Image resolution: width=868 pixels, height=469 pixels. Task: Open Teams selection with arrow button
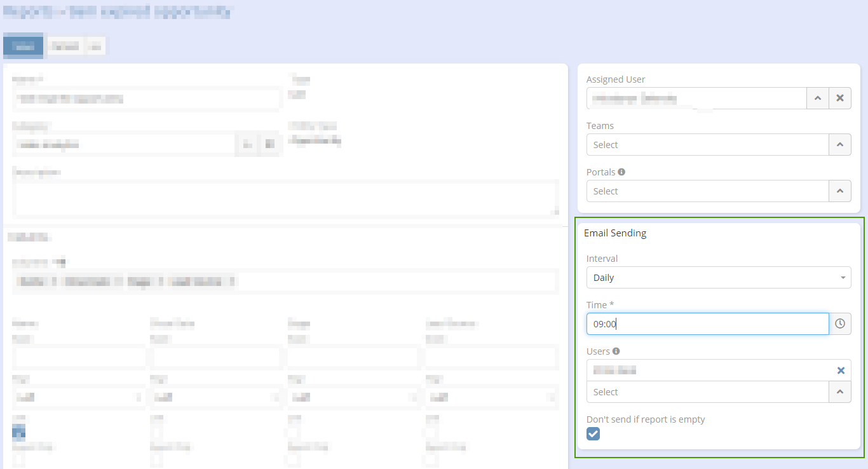pos(840,145)
